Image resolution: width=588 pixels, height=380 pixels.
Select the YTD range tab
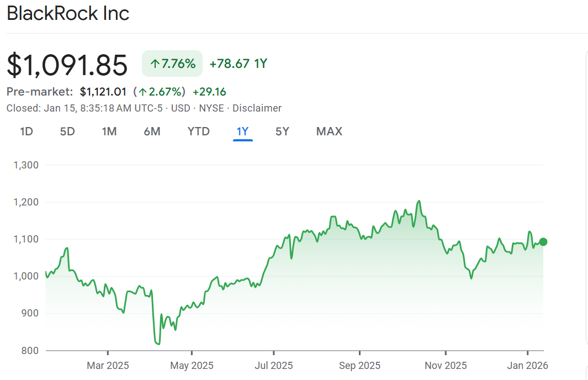pyautogui.click(x=199, y=131)
